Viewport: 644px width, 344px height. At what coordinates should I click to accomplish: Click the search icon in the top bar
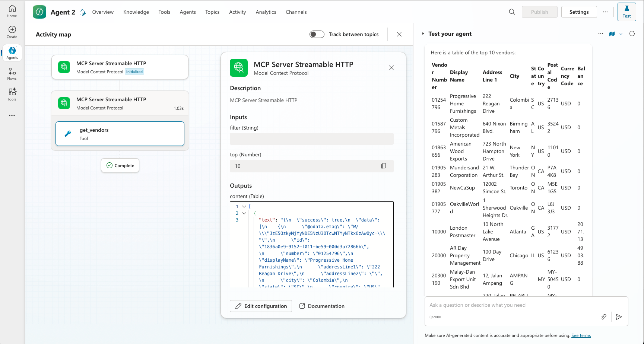(x=512, y=12)
